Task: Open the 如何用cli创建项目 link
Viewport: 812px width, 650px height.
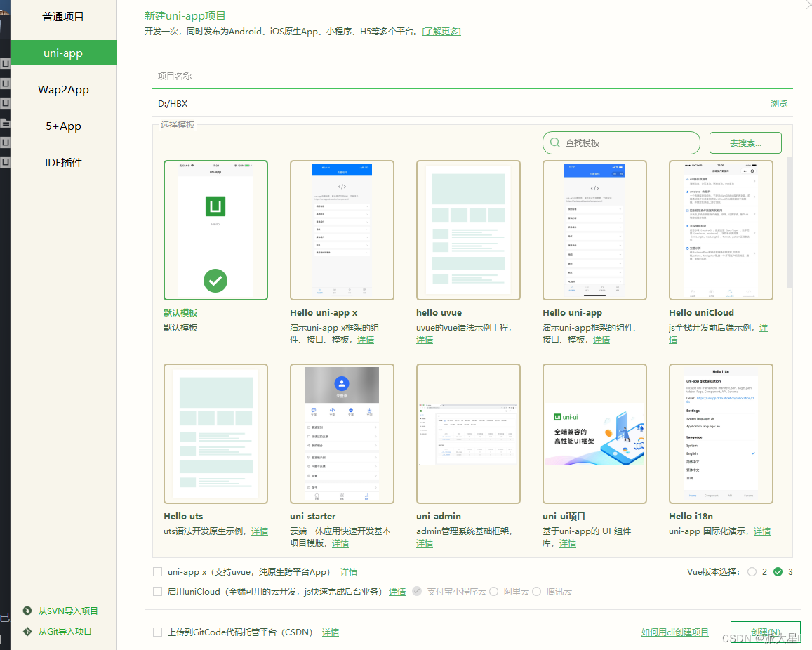Action: click(674, 632)
